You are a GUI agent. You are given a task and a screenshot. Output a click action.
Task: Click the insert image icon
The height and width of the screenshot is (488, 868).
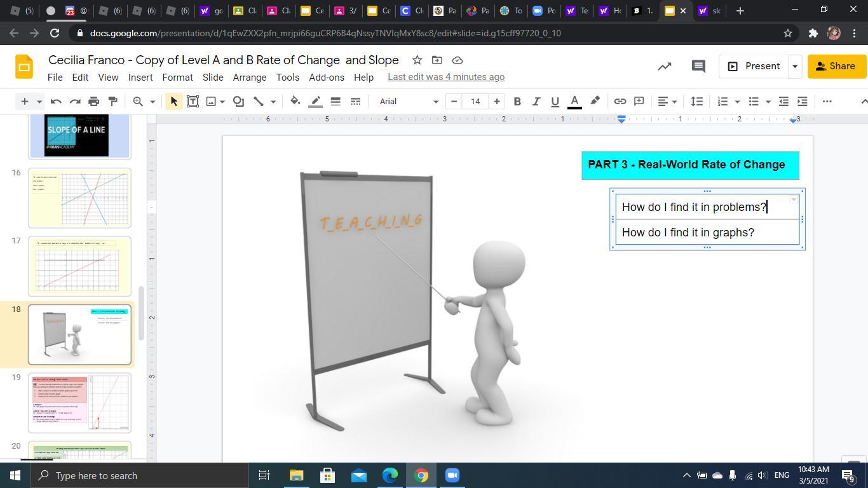coord(211,102)
